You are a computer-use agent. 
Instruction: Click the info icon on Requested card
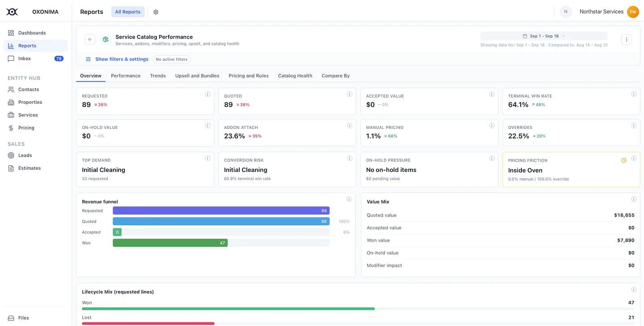(x=208, y=94)
